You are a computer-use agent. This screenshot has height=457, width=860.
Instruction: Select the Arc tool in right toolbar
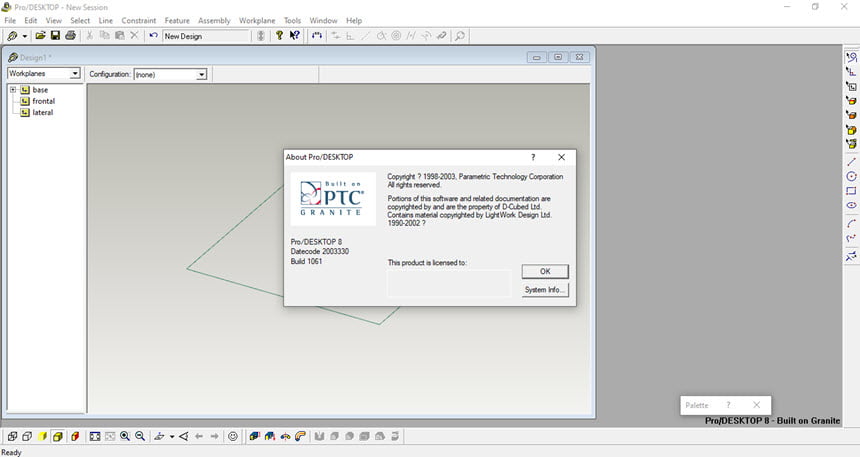tap(851, 223)
